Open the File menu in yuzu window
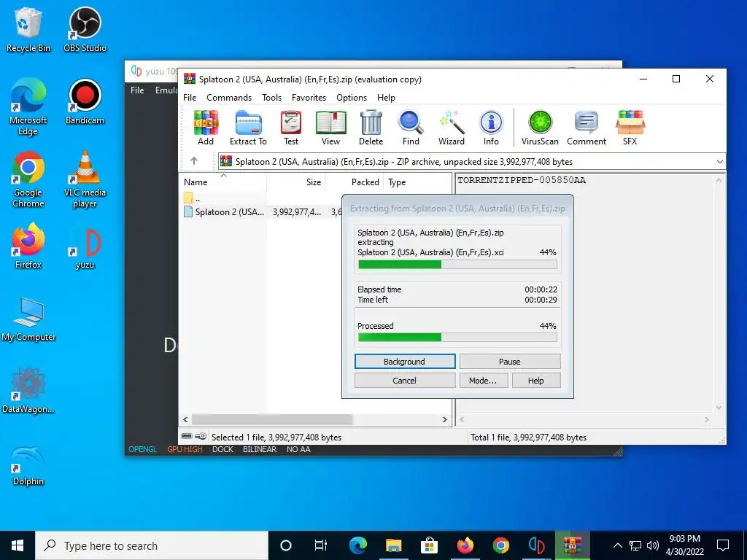747x560 pixels. [x=137, y=90]
